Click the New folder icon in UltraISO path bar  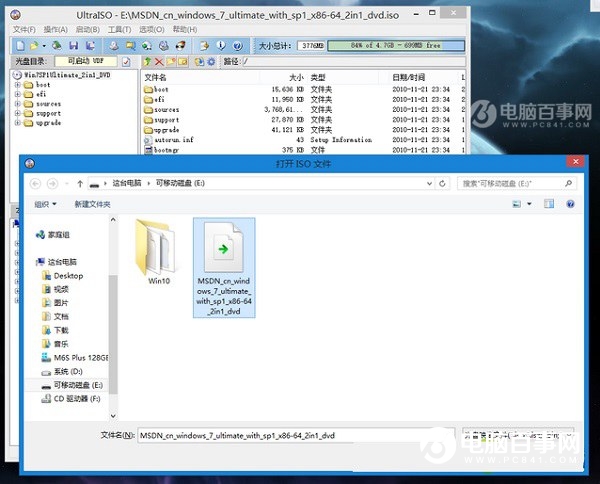click(171, 62)
